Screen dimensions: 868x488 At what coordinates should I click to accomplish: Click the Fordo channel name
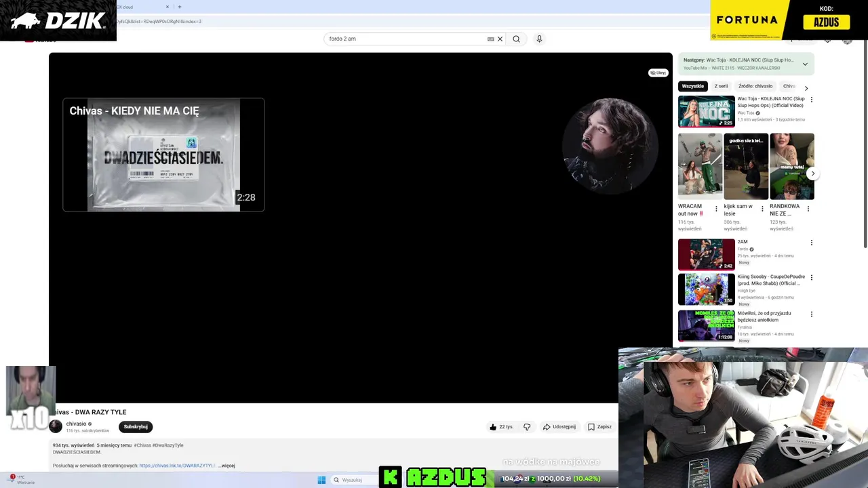(743, 249)
